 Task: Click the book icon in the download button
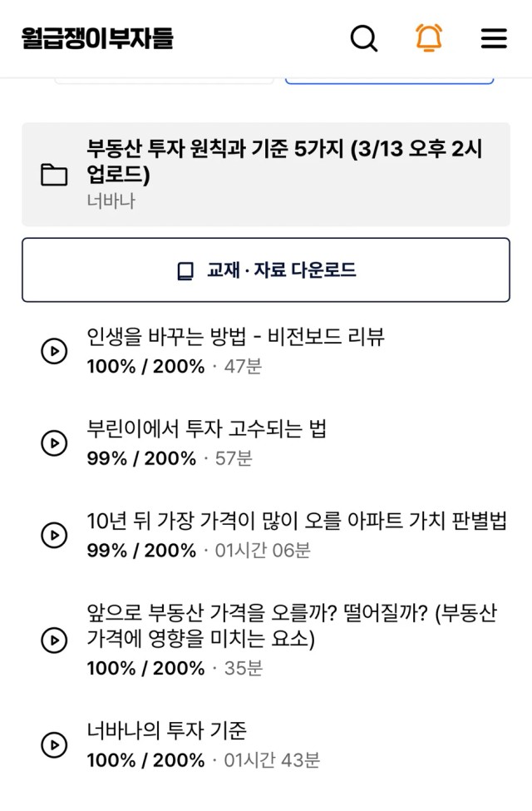(185, 270)
